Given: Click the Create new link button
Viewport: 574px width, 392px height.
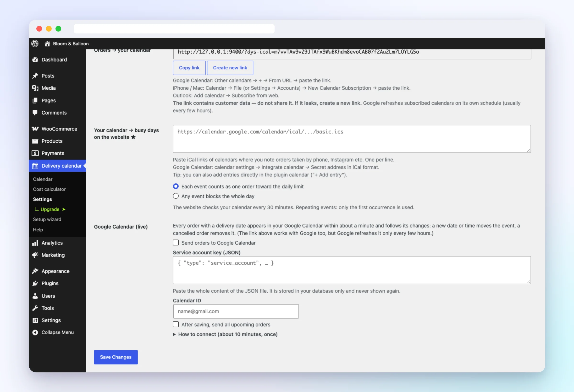Looking at the screenshot, I should (x=230, y=68).
